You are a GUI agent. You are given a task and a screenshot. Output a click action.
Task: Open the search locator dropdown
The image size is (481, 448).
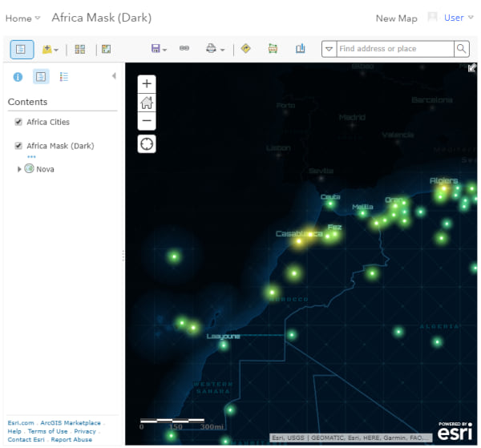click(x=329, y=49)
